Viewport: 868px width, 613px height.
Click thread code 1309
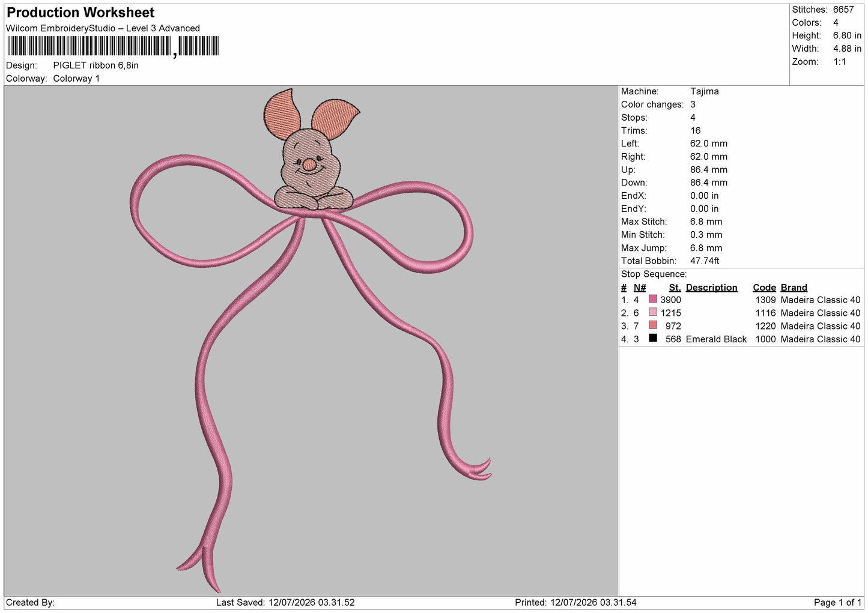pyautogui.click(x=765, y=300)
